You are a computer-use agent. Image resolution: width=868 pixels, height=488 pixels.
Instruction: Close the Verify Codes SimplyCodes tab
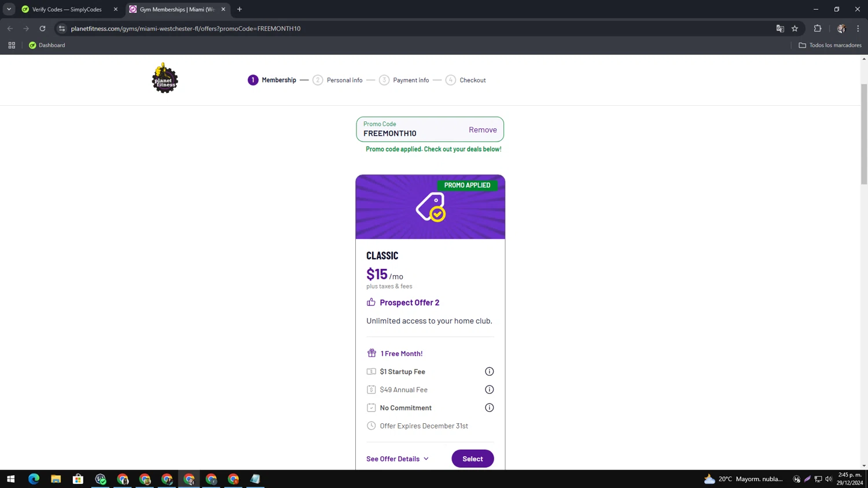tap(116, 9)
